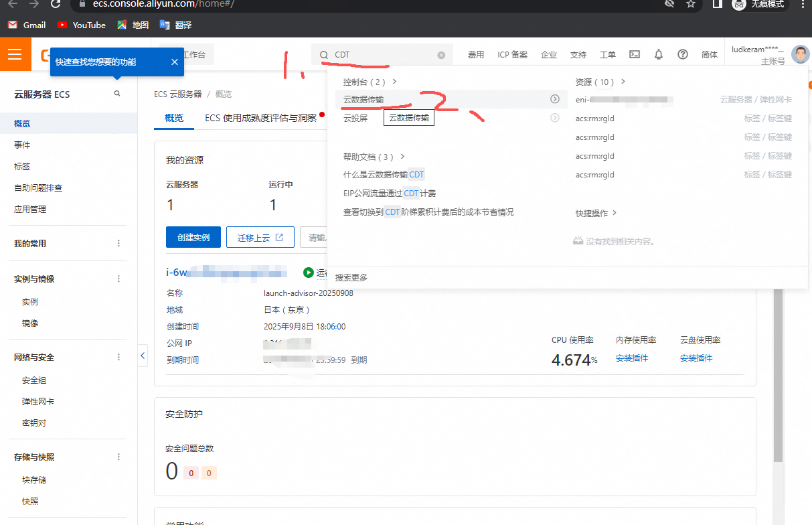Bookmark this page with the star icon
This screenshot has width=812, height=525.
tap(691, 4)
